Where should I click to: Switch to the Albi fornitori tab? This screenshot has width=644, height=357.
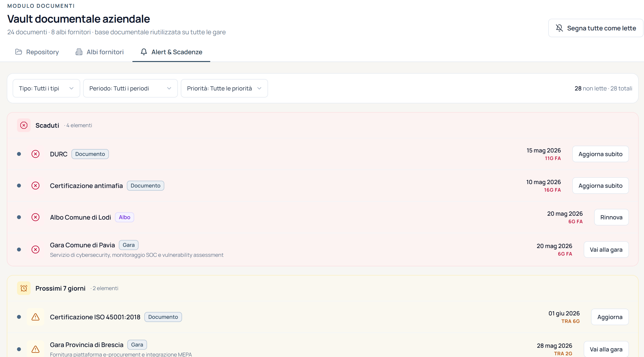pyautogui.click(x=99, y=52)
